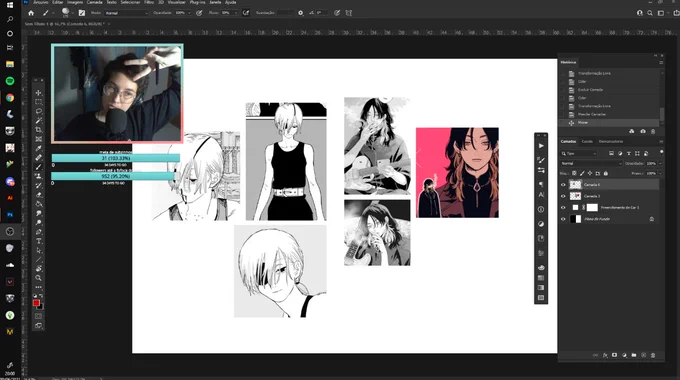680x380 pixels.
Task: Add a layer style (fx)
Action: point(605,355)
